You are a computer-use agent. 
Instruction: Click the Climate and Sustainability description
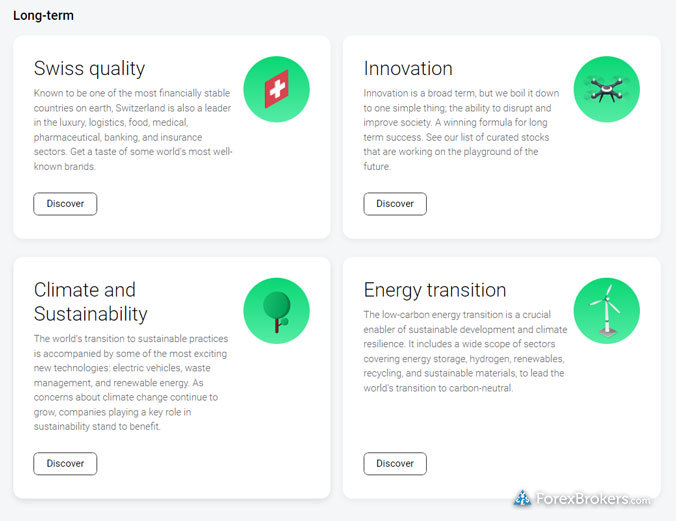131,383
